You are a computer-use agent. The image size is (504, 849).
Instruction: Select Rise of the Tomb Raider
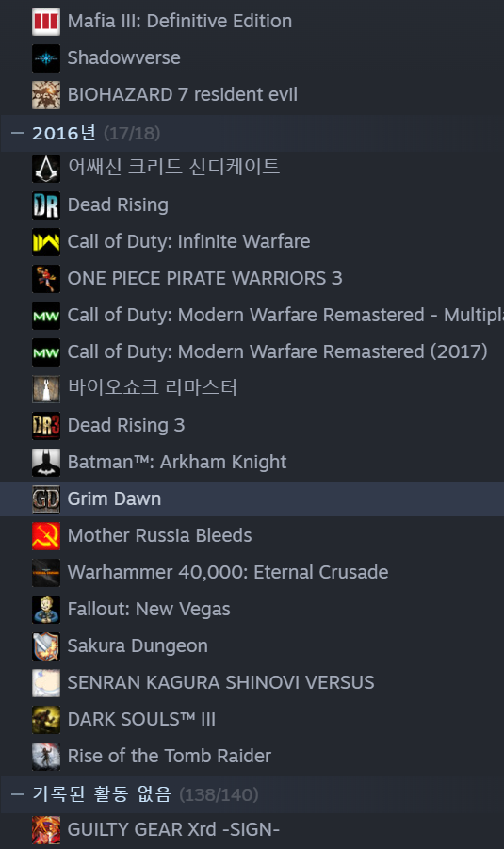point(252,757)
